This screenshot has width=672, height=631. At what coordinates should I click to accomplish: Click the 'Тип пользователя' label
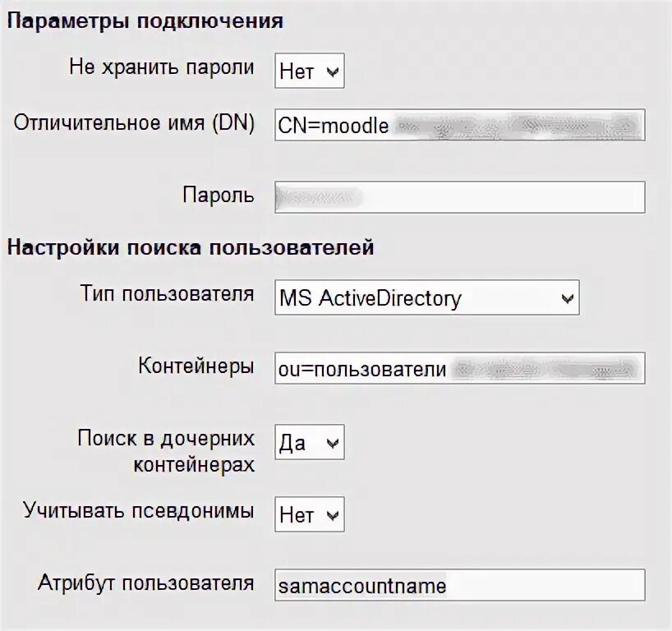(167, 294)
